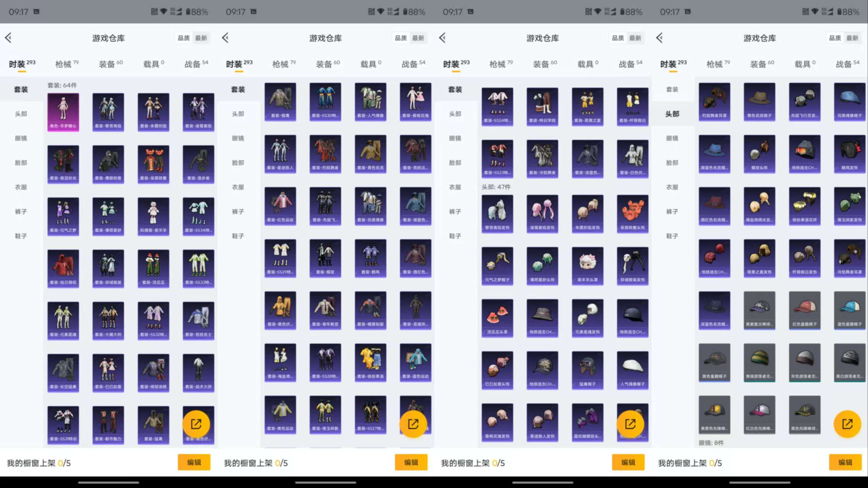Open the red-white baseball cap card
This screenshot has height=488, width=868.
point(760,415)
